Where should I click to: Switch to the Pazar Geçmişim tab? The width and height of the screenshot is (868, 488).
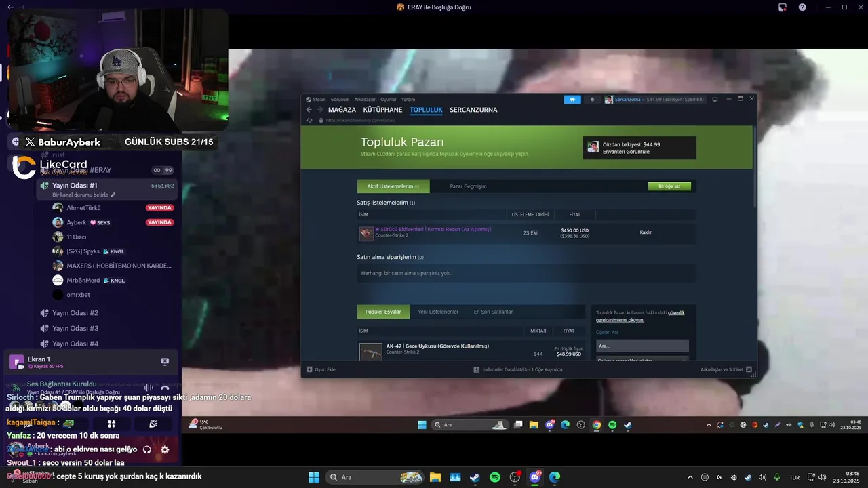468,186
